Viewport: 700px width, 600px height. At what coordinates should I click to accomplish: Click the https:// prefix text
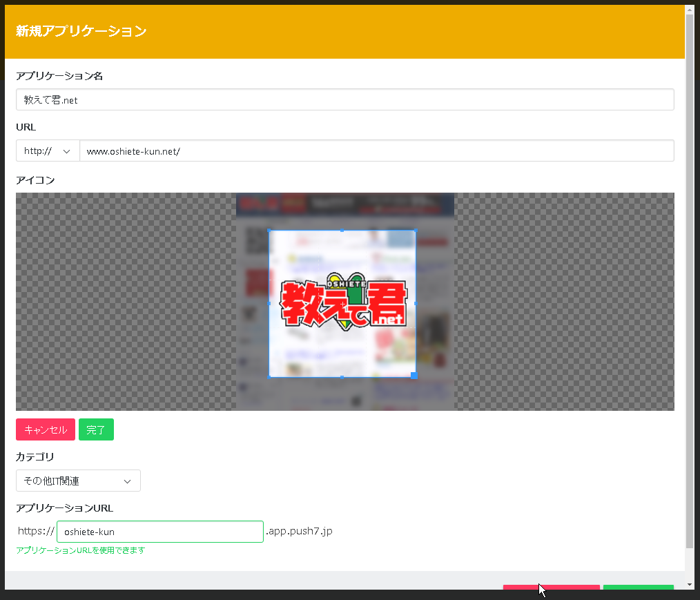(36, 531)
